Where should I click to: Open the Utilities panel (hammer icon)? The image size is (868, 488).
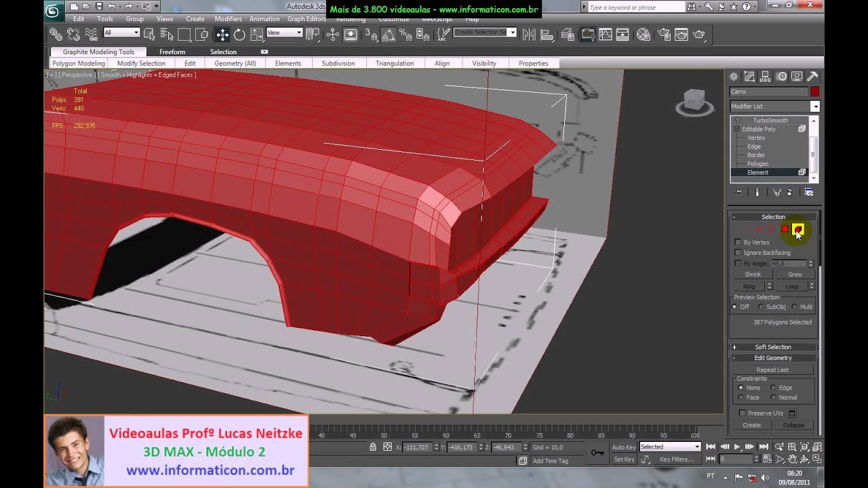click(x=812, y=77)
